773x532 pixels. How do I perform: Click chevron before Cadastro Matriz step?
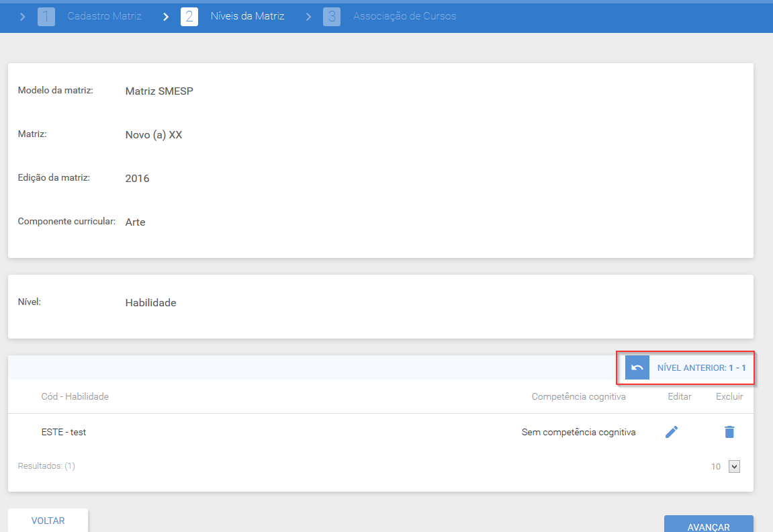point(23,17)
